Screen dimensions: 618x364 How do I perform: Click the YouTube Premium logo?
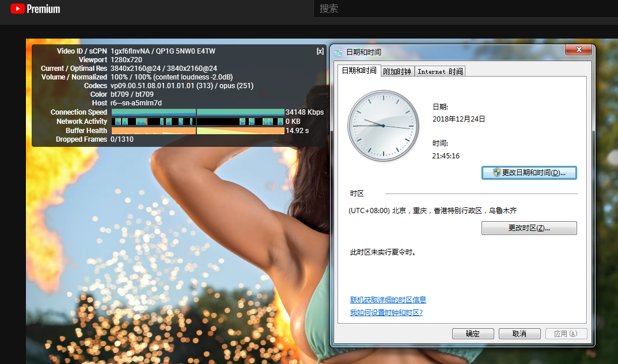click(35, 9)
